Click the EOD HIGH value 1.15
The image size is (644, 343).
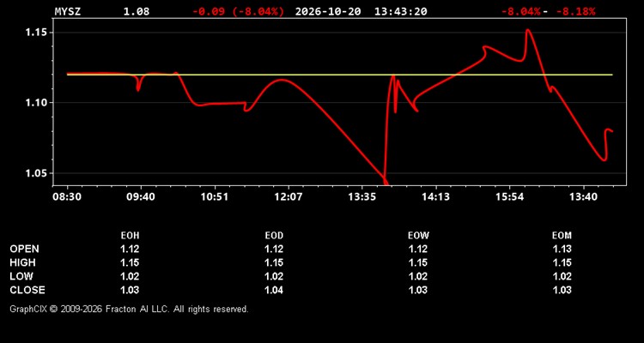click(x=274, y=262)
